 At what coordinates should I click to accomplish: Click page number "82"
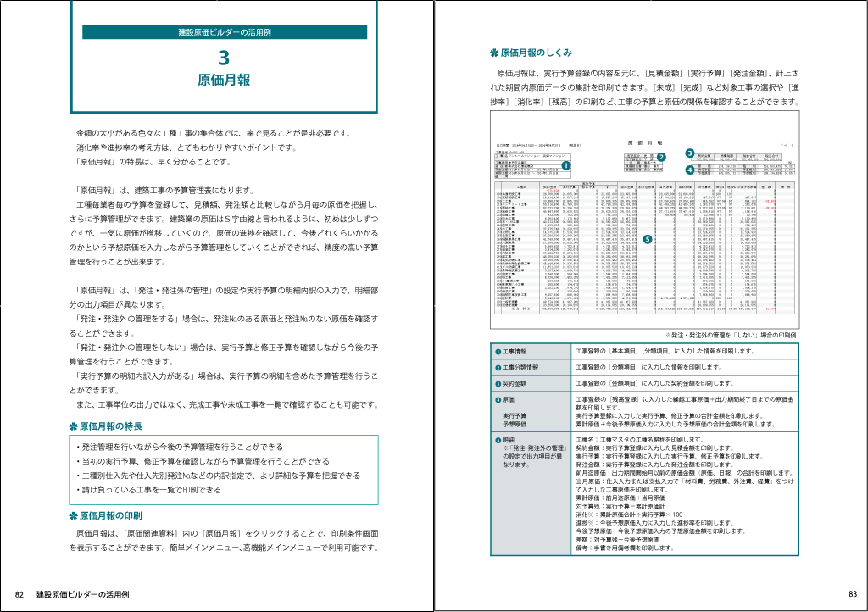pyautogui.click(x=19, y=595)
